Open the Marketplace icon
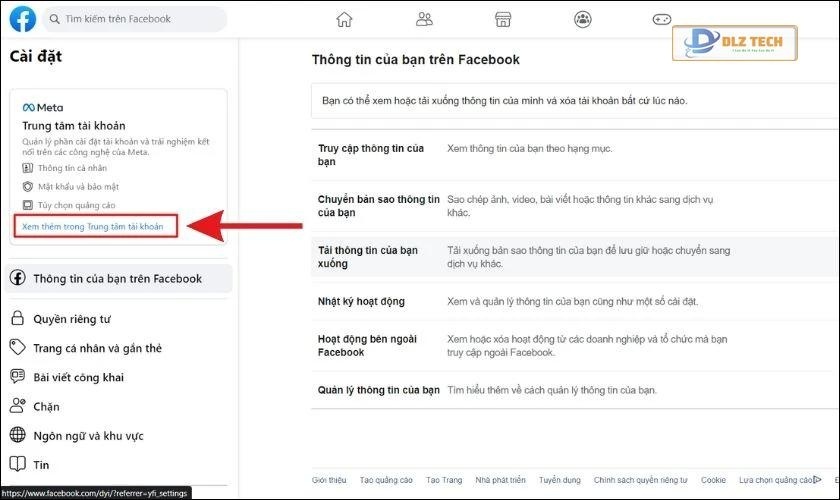The image size is (840, 500). pyautogui.click(x=503, y=19)
